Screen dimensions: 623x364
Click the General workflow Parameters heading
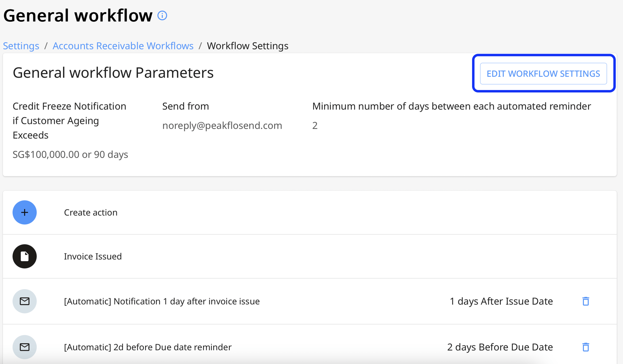click(x=113, y=73)
